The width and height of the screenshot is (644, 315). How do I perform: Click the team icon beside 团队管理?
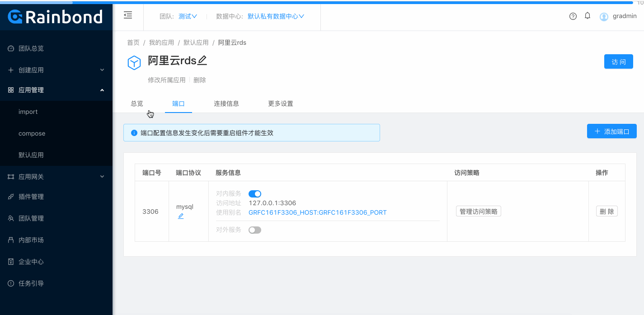click(x=11, y=218)
